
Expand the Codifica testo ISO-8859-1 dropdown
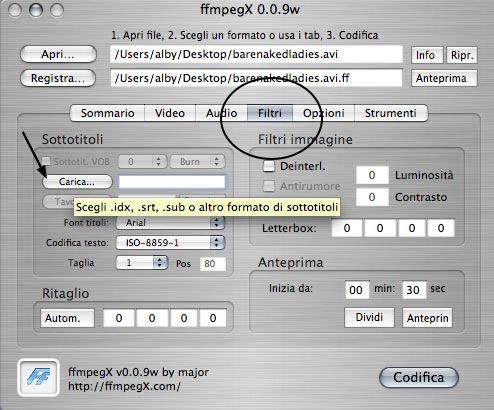pos(170,242)
